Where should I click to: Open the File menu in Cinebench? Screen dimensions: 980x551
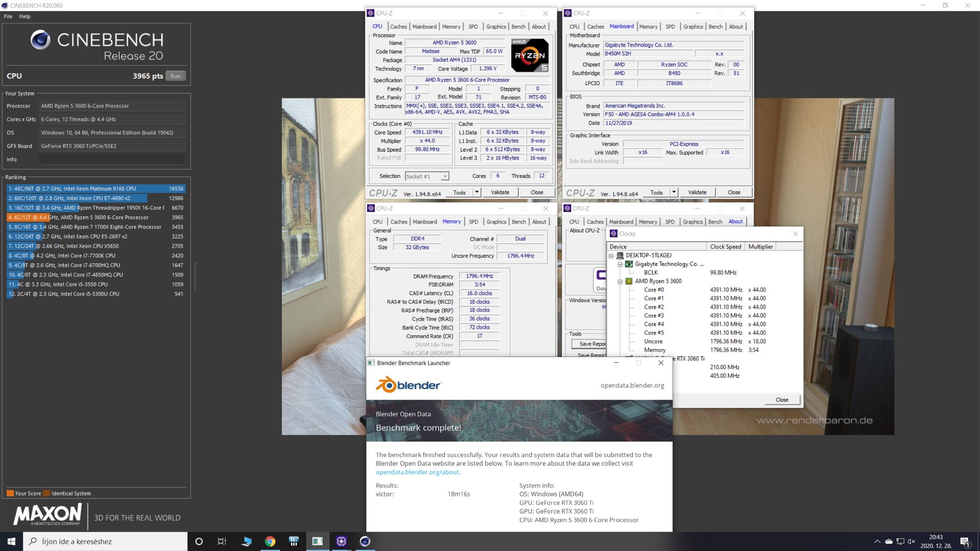pyautogui.click(x=8, y=16)
